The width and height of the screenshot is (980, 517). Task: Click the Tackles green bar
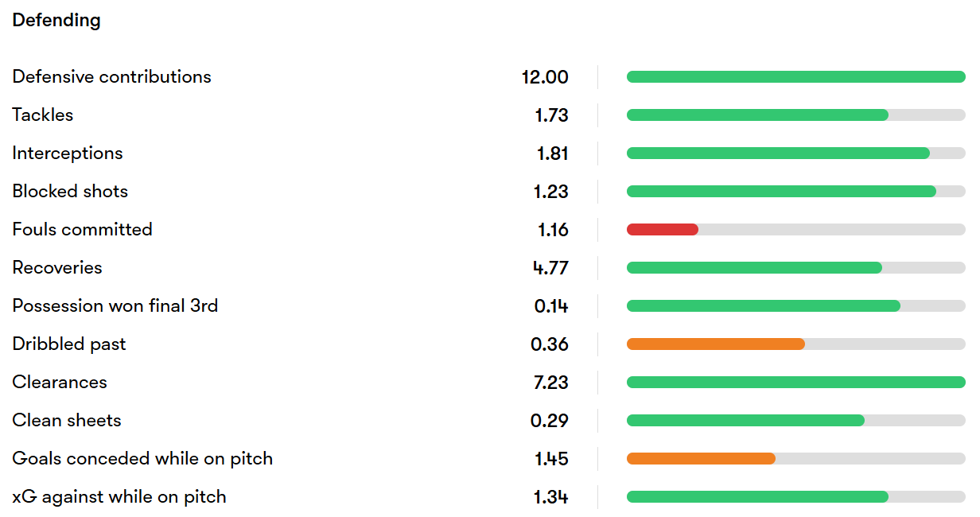point(757,115)
